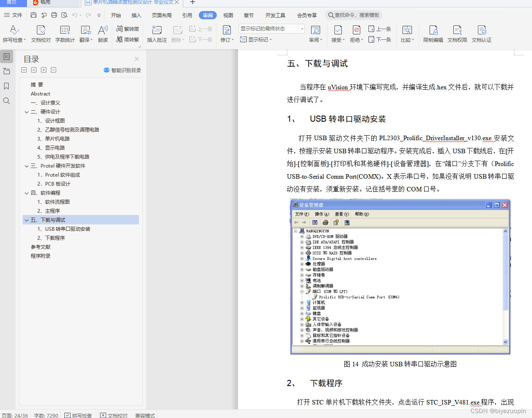Image resolution: width=532 pixels, height=418 pixels.
Task: Go to previous revision 上一条 beside 拒绝
Action: click(x=380, y=29)
